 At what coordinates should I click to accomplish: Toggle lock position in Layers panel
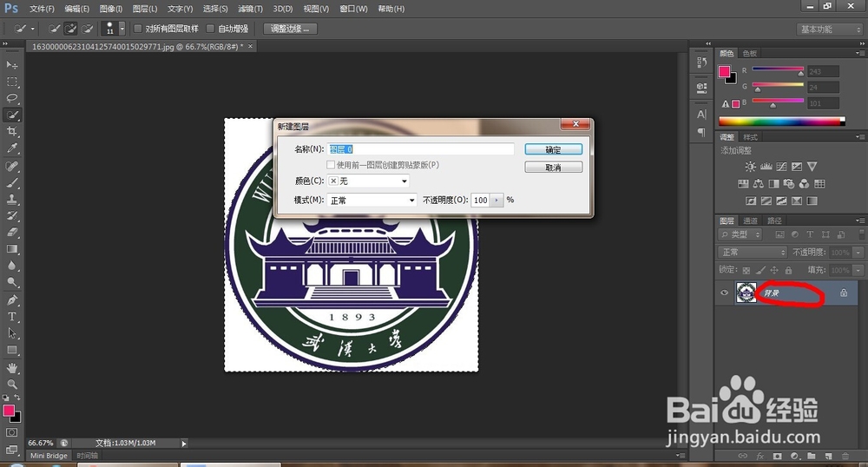click(774, 270)
